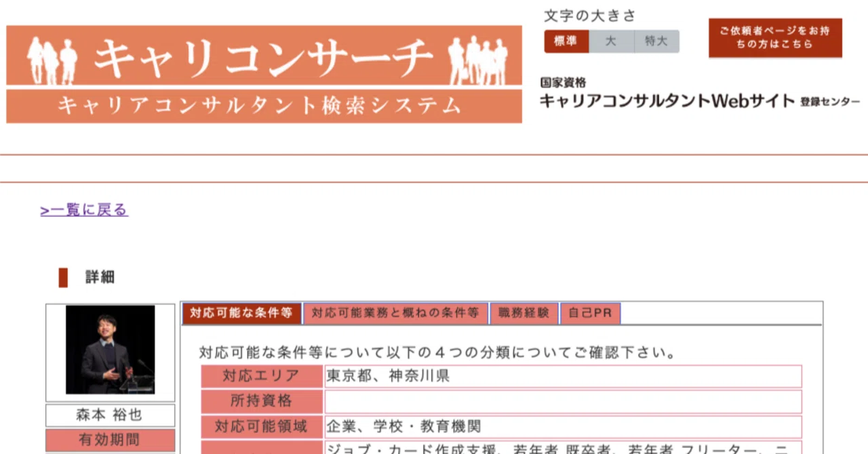868x454 pixels.
Task: Click the name 森本 裕也
Action: (110, 415)
